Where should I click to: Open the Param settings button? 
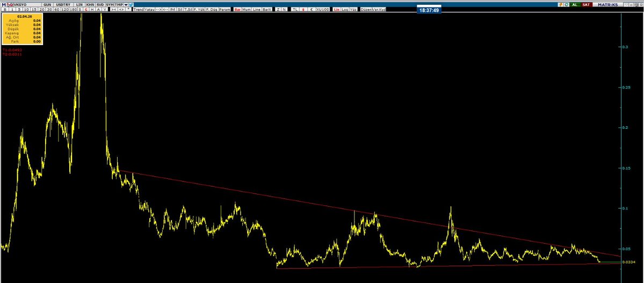(225, 9)
